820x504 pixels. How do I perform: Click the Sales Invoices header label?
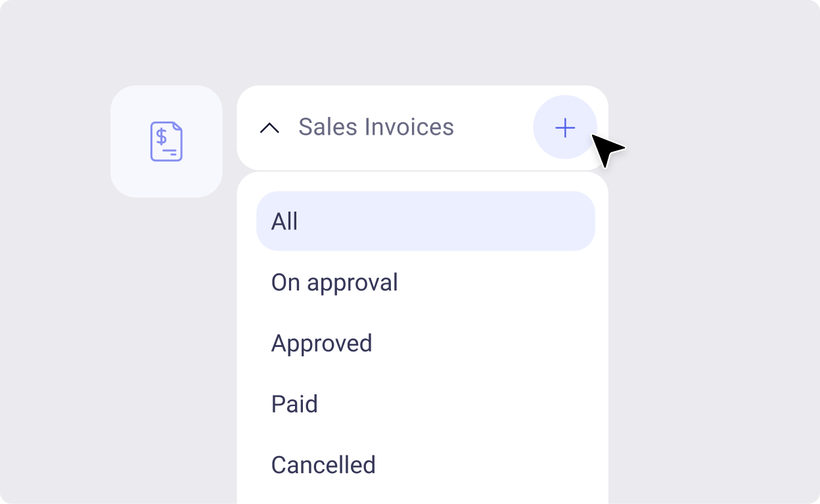tap(376, 127)
